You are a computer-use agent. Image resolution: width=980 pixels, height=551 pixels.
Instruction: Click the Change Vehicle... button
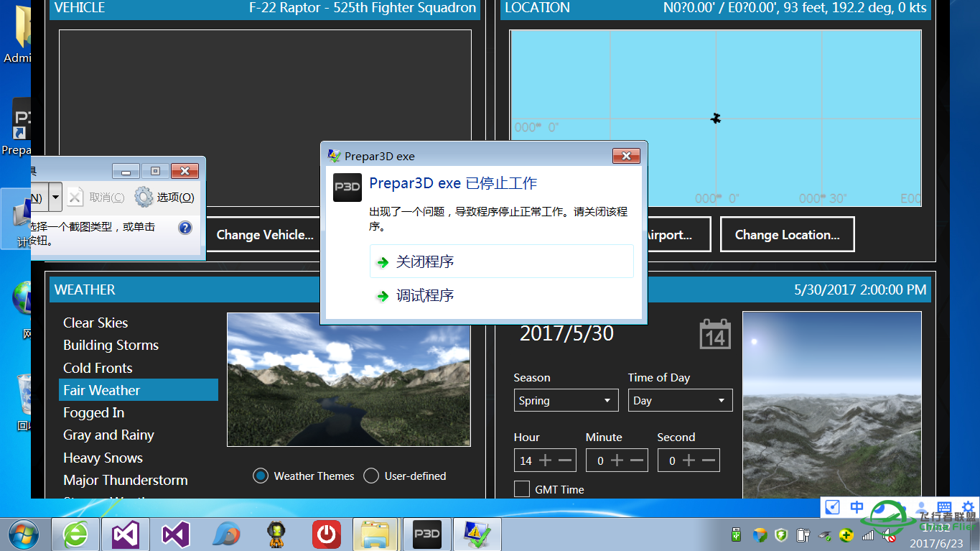tap(264, 234)
